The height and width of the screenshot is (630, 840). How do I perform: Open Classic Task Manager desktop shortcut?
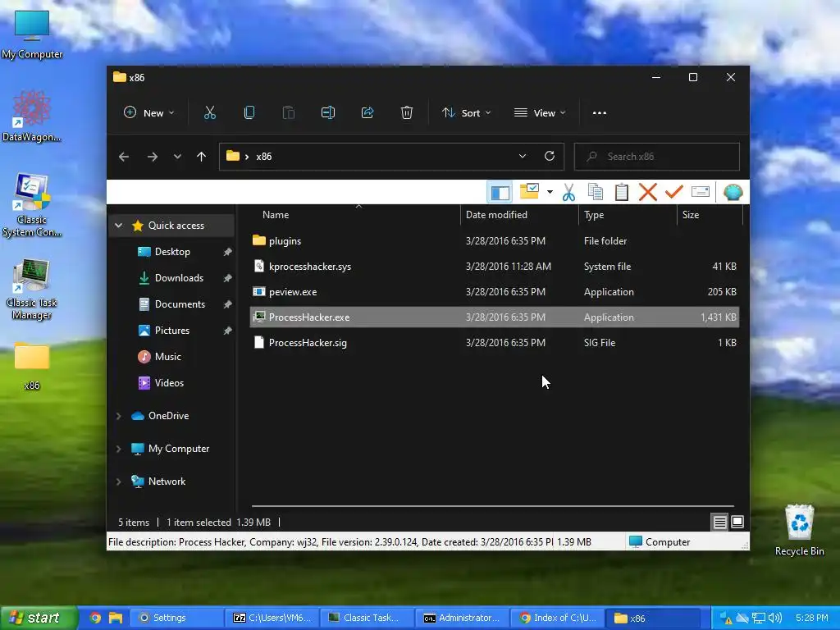(x=32, y=290)
